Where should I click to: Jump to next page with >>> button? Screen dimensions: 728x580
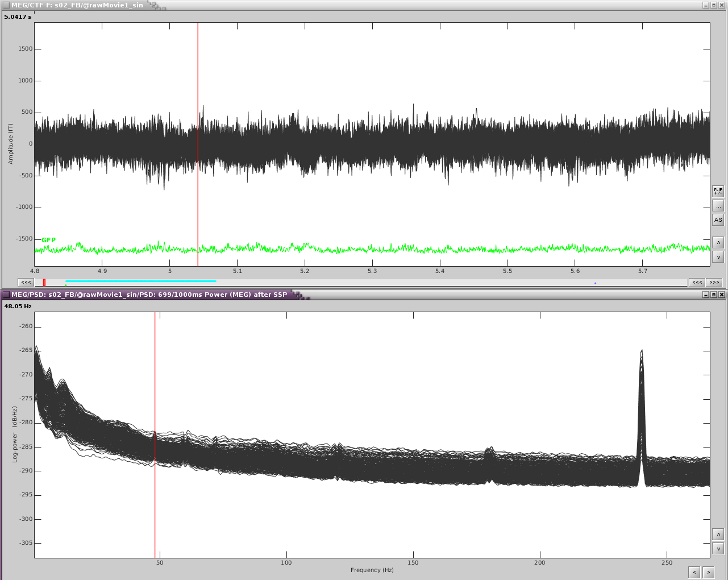(x=714, y=282)
